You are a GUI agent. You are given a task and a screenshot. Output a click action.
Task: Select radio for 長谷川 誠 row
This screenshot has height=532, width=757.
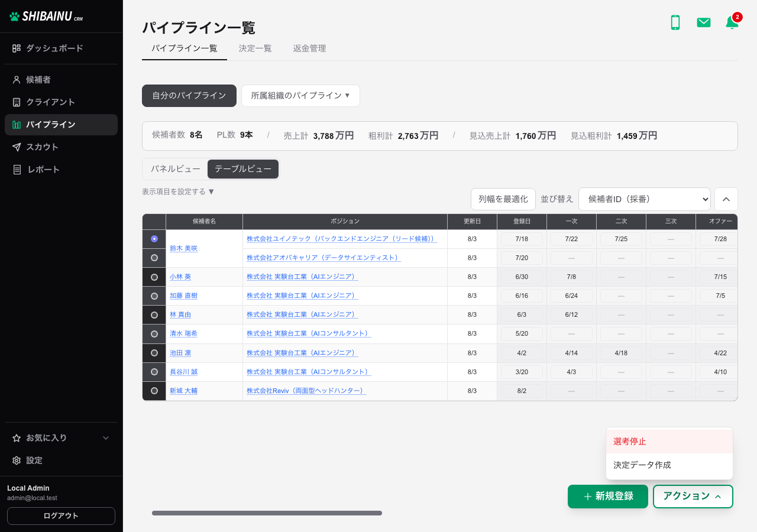pyautogui.click(x=154, y=372)
